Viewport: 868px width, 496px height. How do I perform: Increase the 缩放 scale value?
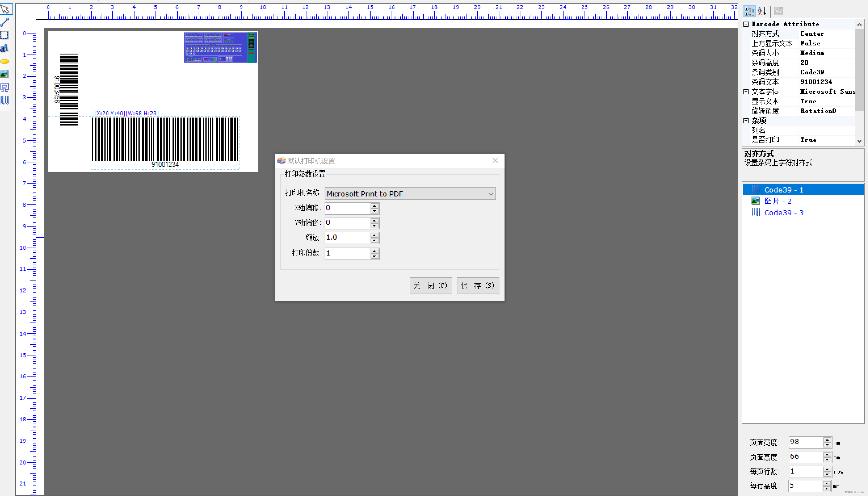pos(375,235)
